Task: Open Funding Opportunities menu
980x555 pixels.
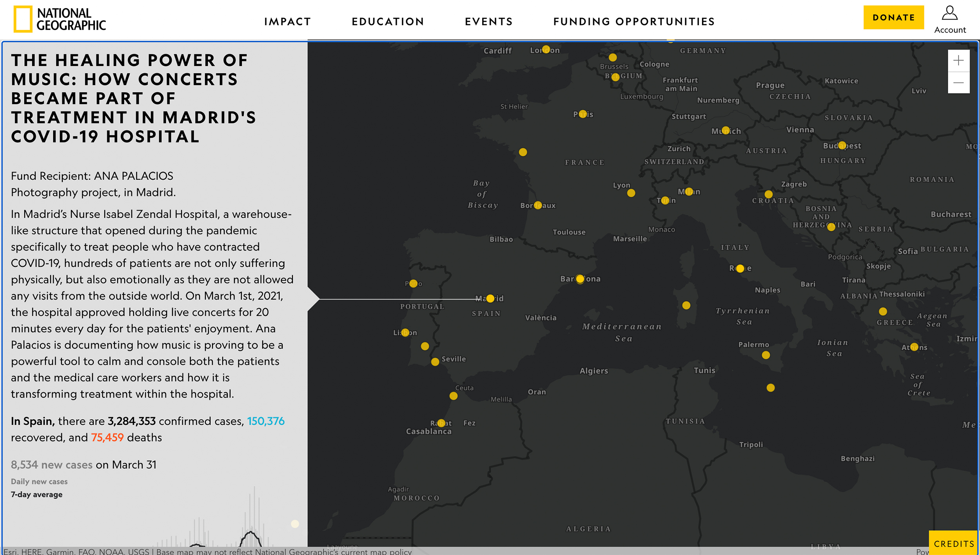Action: [x=634, y=22]
